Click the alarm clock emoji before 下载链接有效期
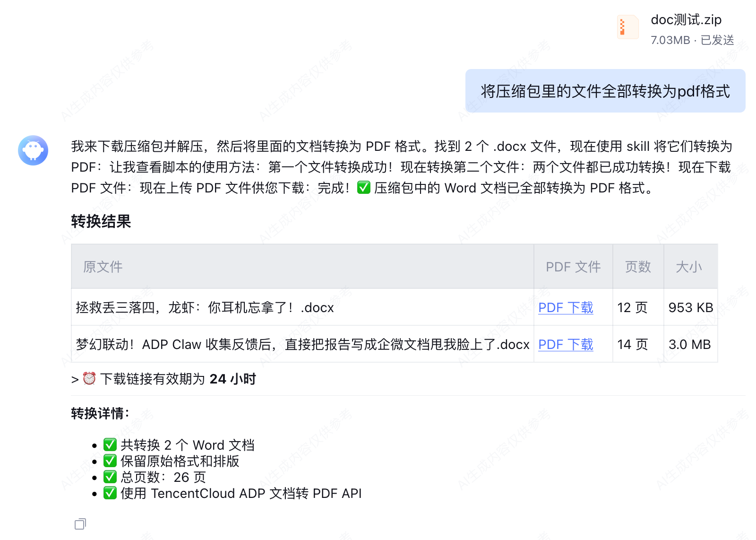 pos(90,379)
